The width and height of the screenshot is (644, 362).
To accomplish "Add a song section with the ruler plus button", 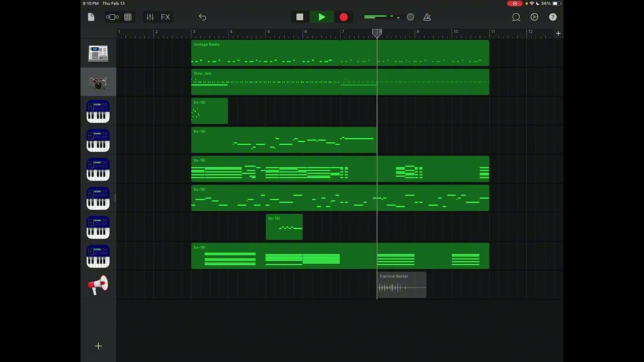I will (558, 33).
